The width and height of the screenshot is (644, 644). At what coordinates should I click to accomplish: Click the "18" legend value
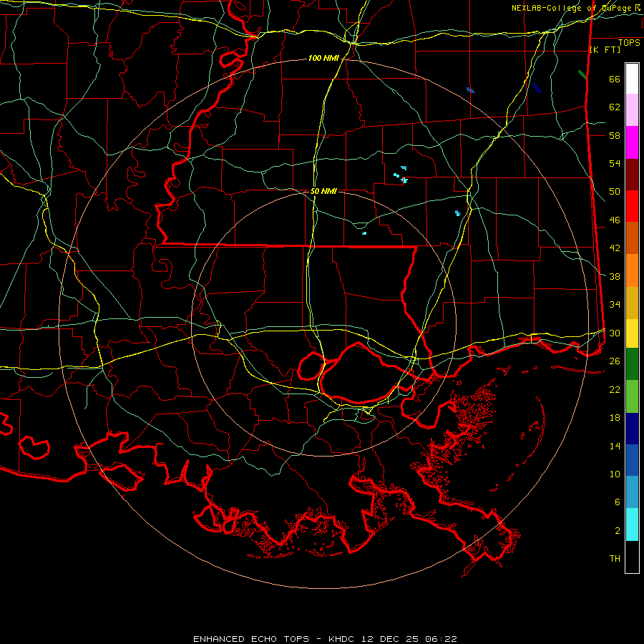[615, 418]
